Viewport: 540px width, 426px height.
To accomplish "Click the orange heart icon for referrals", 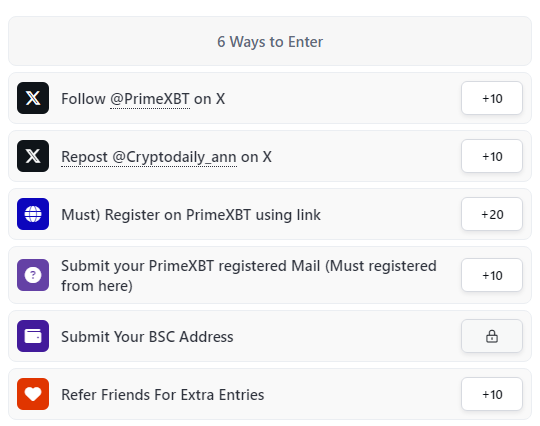I will [x=33, y=394].
